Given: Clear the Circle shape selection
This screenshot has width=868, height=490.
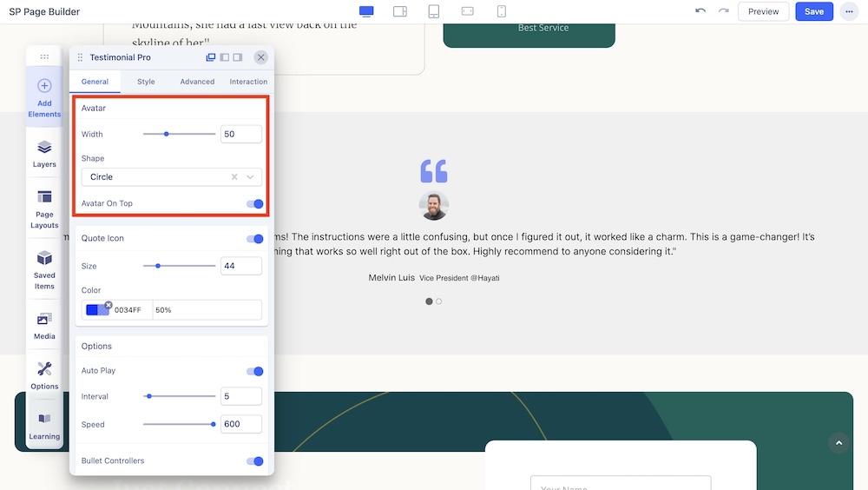Looking at the screenshot, I should coord(234,177).
